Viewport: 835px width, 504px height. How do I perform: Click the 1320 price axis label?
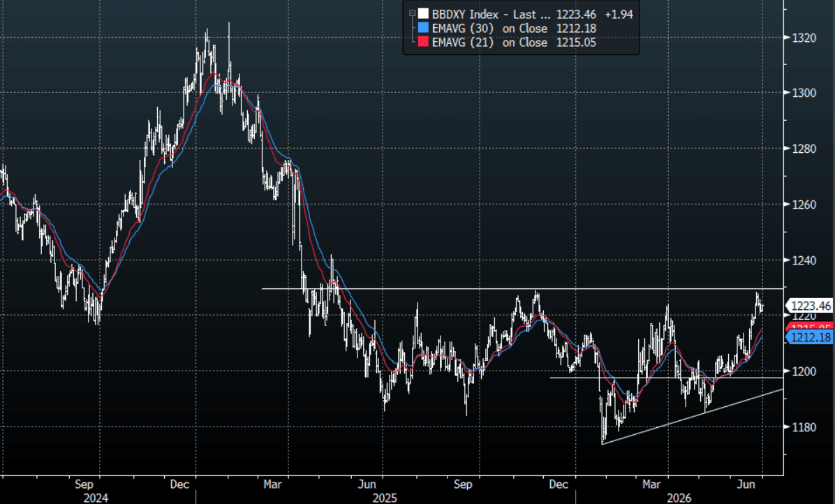804,38
